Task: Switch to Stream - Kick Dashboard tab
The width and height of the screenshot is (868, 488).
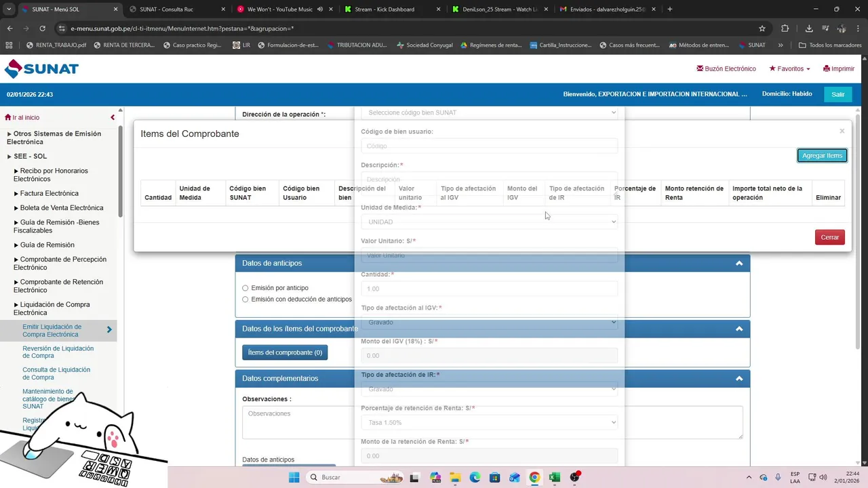Action: point(391,9)
